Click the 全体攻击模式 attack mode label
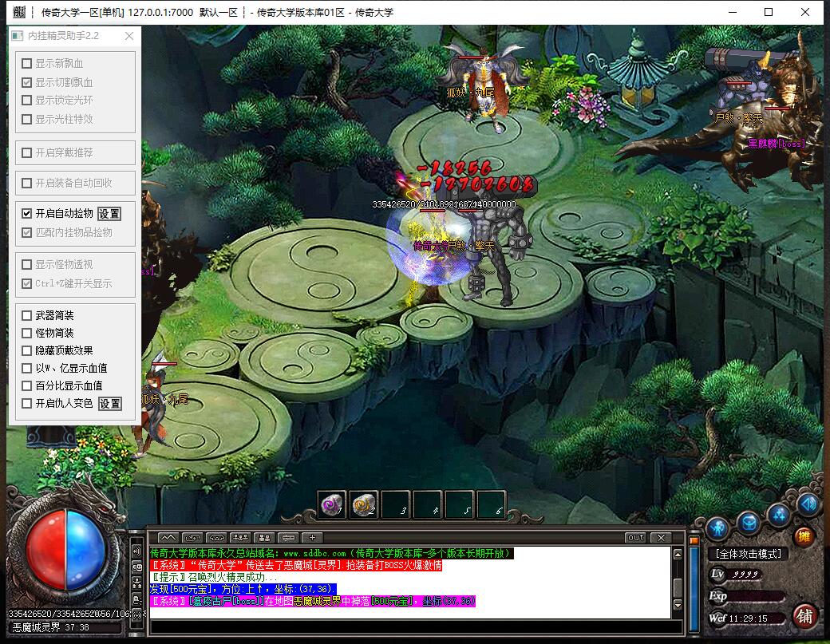 point(748,554)
